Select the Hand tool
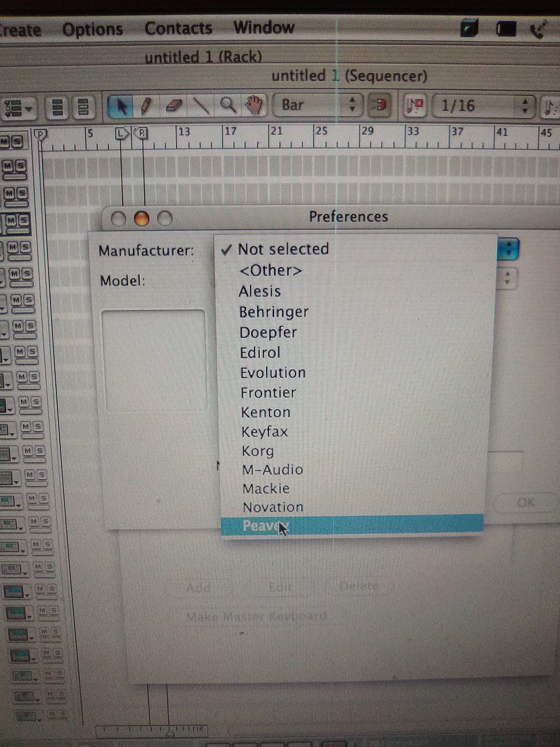Image resolution: width=560 pixels, height=747 pixels. coord(254,105)
